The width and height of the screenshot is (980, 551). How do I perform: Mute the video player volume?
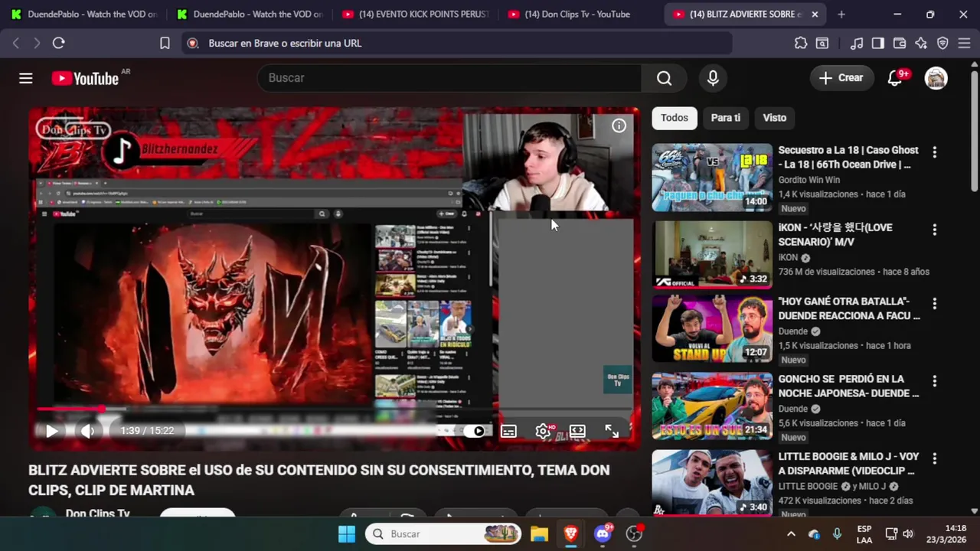point(87,431)
